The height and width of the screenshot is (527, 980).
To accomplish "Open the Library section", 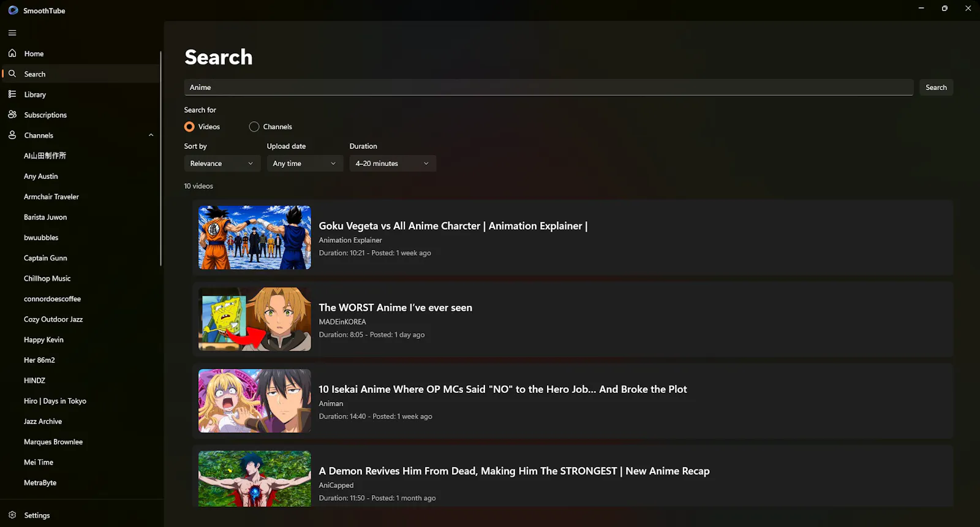I will 81,94.
